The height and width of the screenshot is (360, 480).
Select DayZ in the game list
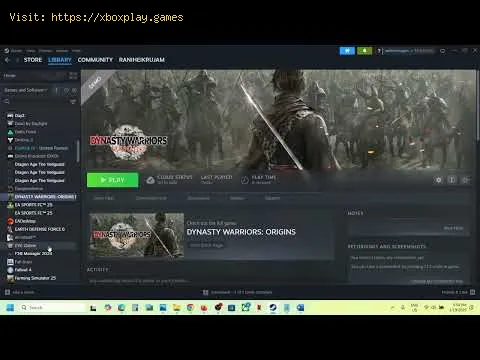tap(19, 116)
